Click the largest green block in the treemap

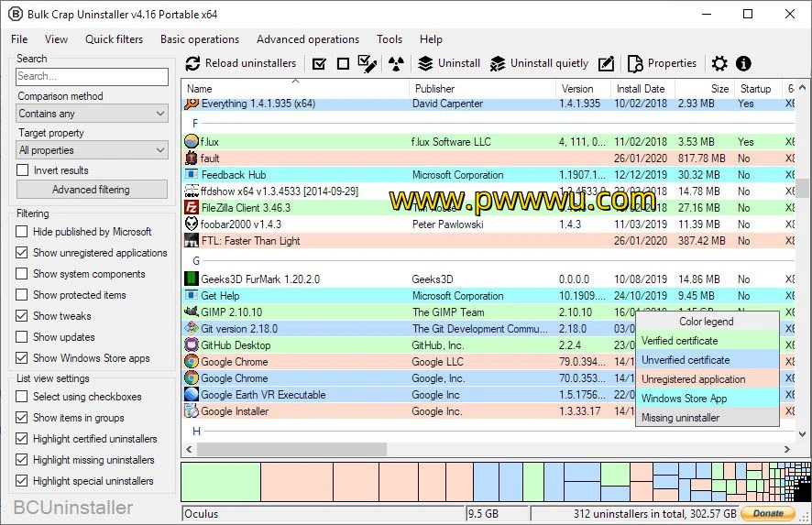coord(221,482)
